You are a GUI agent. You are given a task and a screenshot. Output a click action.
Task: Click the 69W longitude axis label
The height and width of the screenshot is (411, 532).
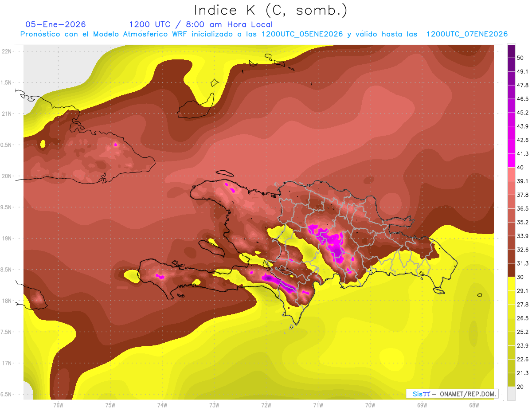click(x=422, y=405)
